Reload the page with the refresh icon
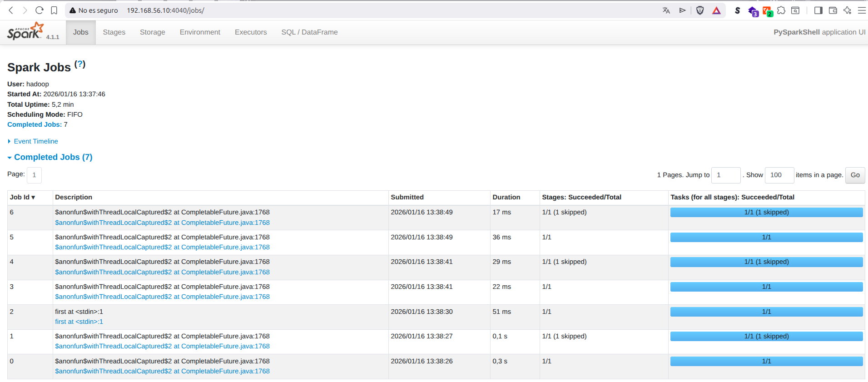This screenshot has width=868, height=382. coord(40,10)
